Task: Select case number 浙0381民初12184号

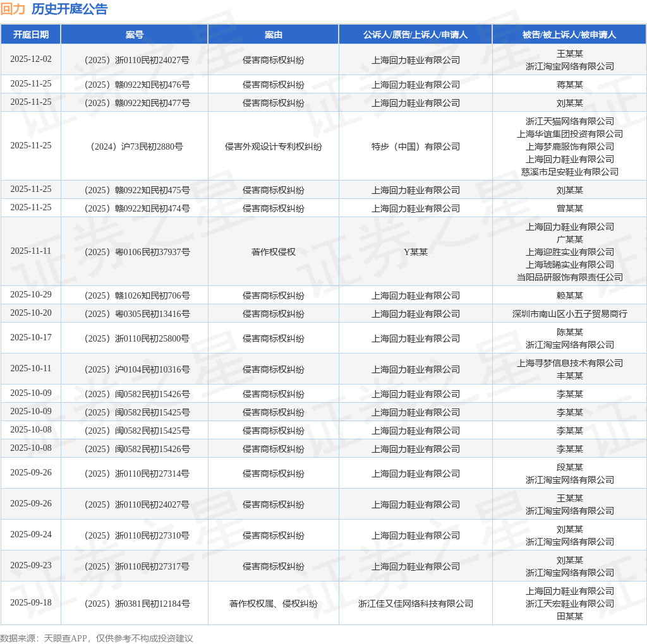Action: pyautogui.click(x=137, y=604)
